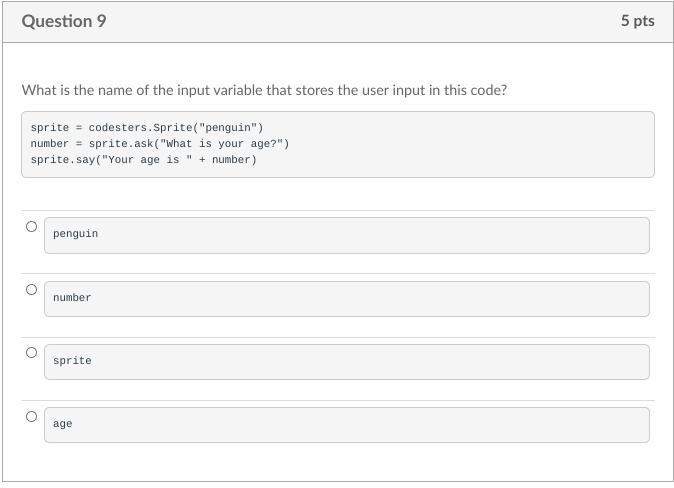Click the Question 9 heading

coord(64,21)
